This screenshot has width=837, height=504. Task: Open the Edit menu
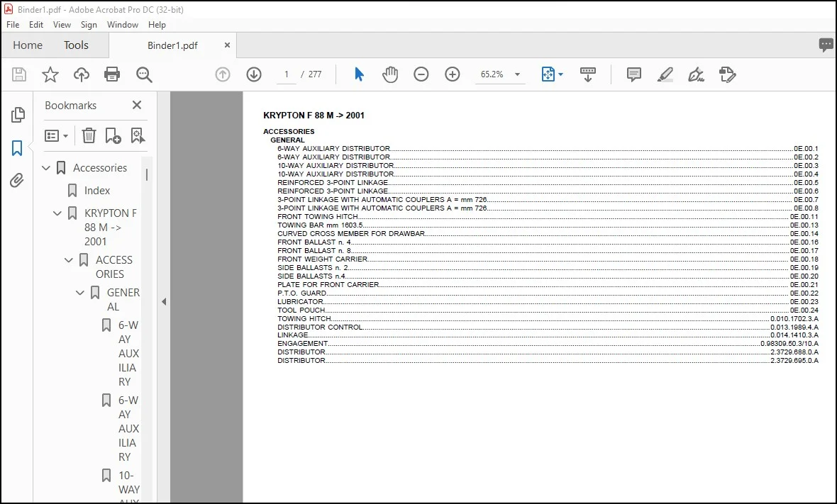(x=36, y=25)
